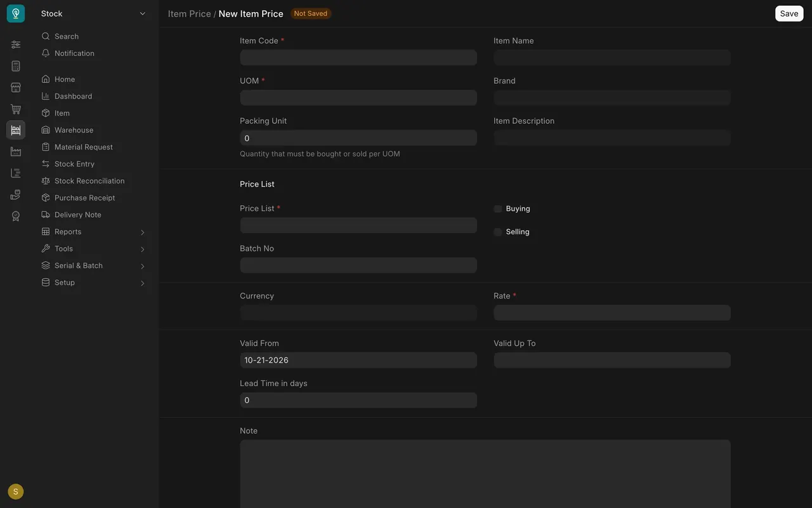The height and width of the screenshot is (508, 812).
Task: Open the Gantt chart projects icon
Action: 16,173
